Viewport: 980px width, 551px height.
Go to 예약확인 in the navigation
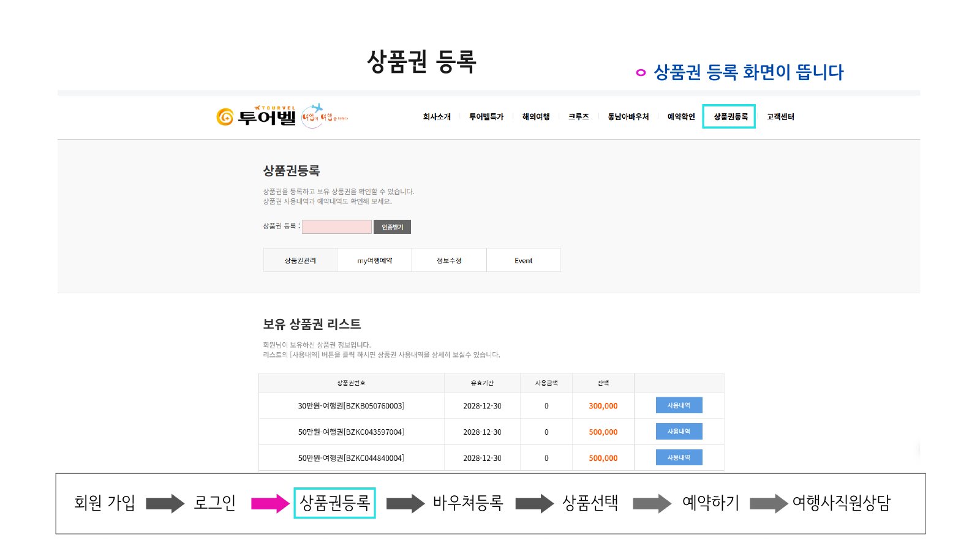[x=681, y=116]
